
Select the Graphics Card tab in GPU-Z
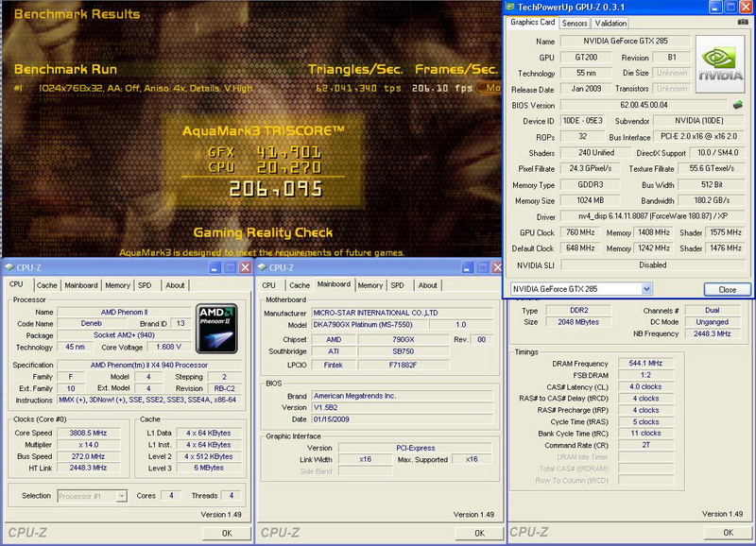point(532,22)
